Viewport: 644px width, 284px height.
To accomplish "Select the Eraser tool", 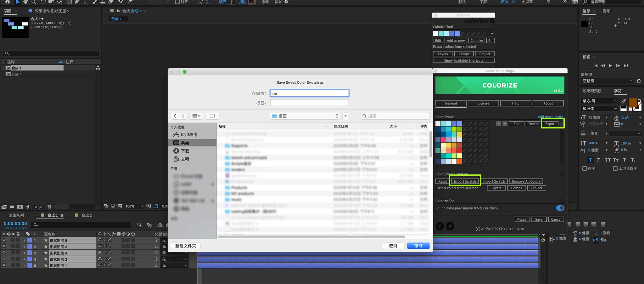I will point(111,2).
